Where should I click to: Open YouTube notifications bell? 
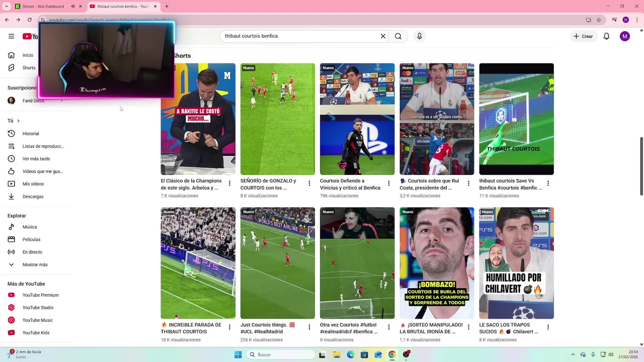(606, 36)
